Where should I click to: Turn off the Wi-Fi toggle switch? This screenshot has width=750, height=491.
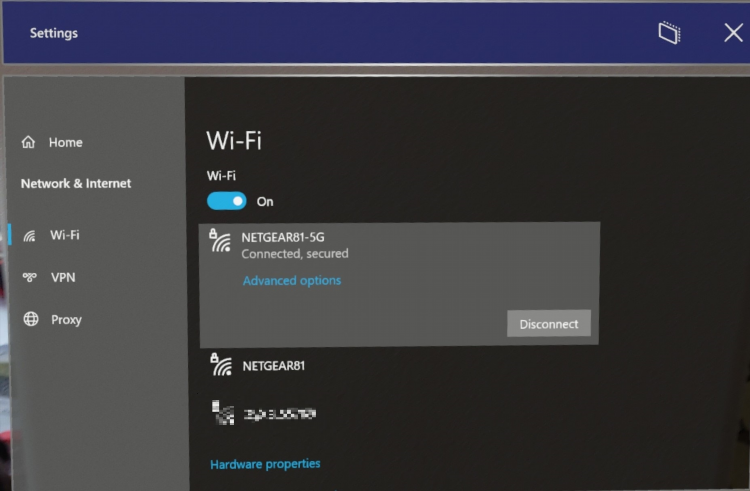[227, 201]
